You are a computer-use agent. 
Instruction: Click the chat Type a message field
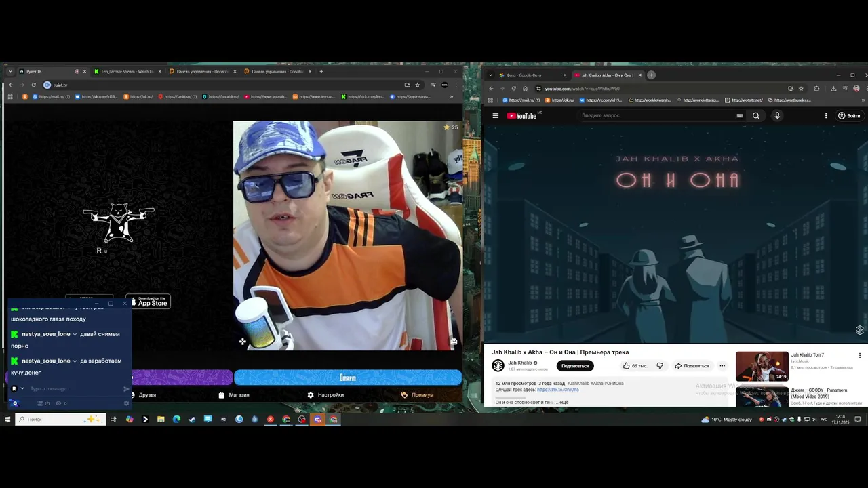75,389
